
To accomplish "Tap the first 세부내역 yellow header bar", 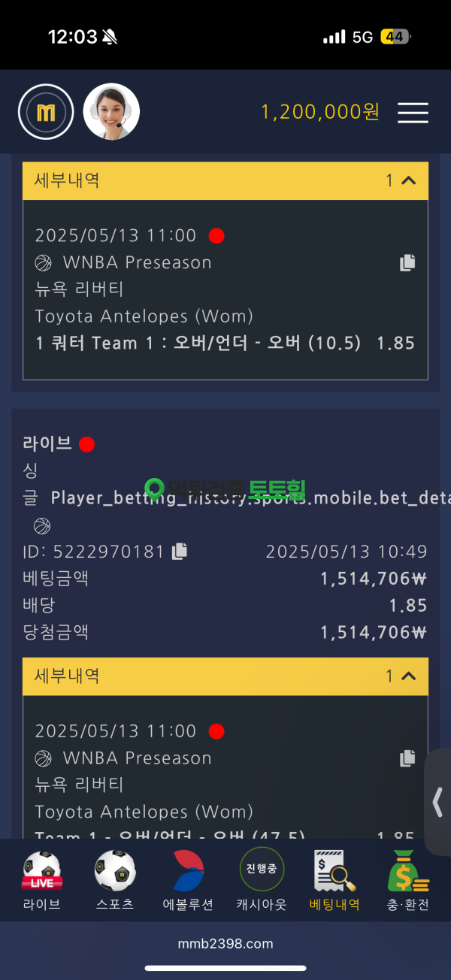I will (225, 180).
